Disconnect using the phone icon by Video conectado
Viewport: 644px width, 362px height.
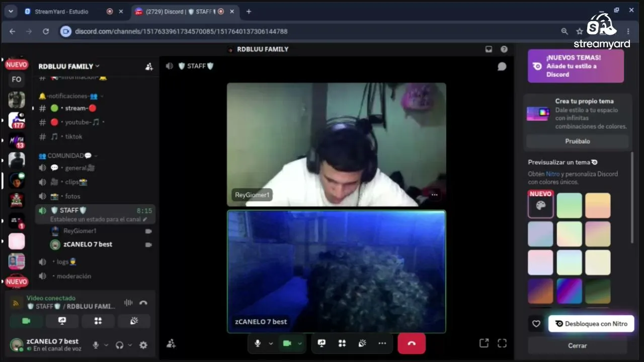point(143,303)
